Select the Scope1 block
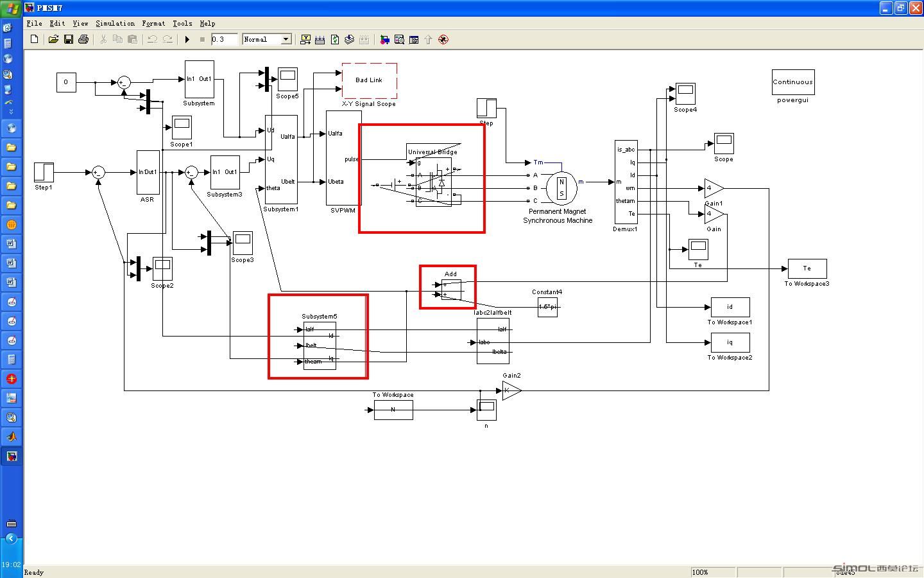 tap(182, 127)
